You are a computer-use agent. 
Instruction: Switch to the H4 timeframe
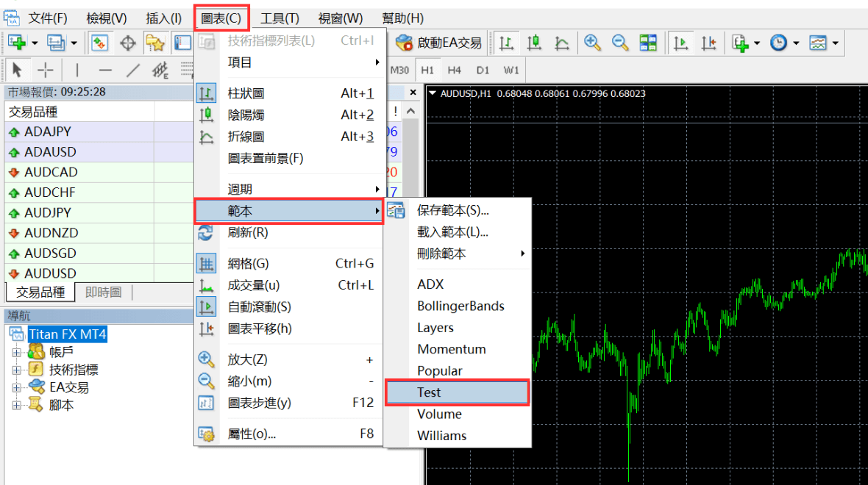pyautogui.click(x=454, y=70)
